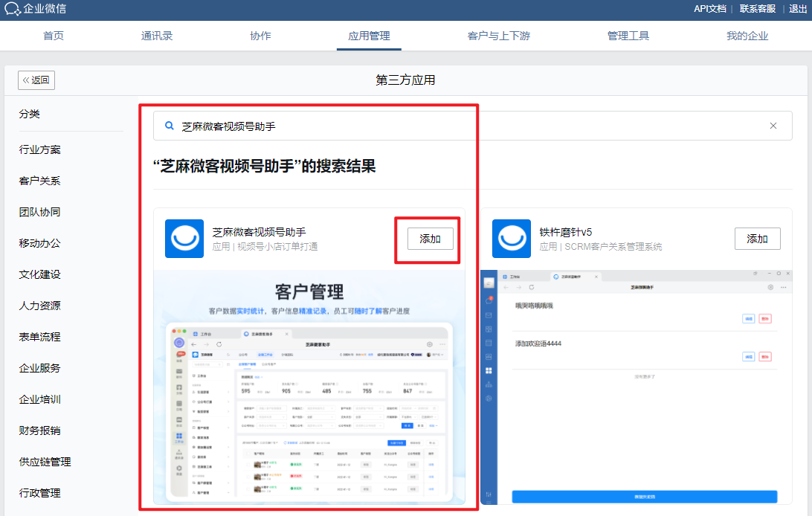Click the 企业微信 logo icon
Viewport: 812px width, 516px height.
(x=12, y=9)
